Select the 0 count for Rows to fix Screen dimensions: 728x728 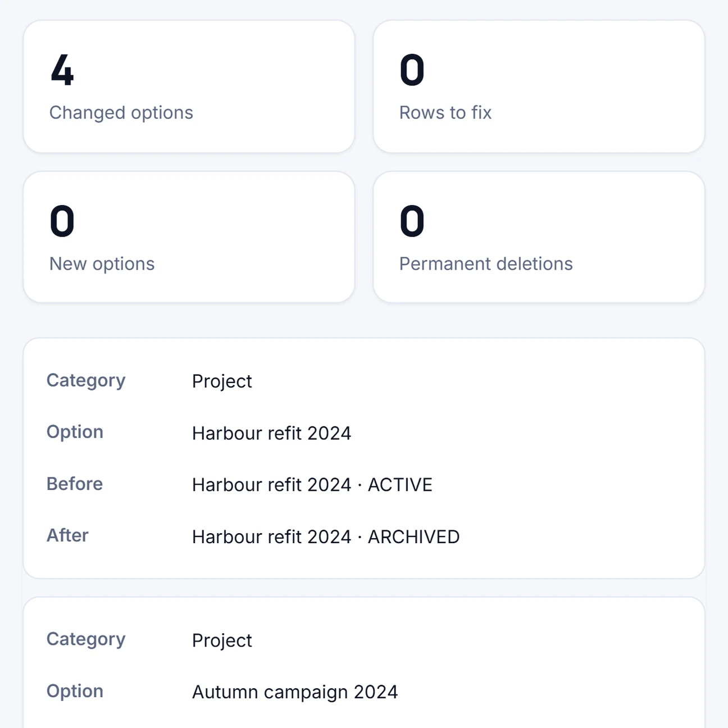click(412, 70)
